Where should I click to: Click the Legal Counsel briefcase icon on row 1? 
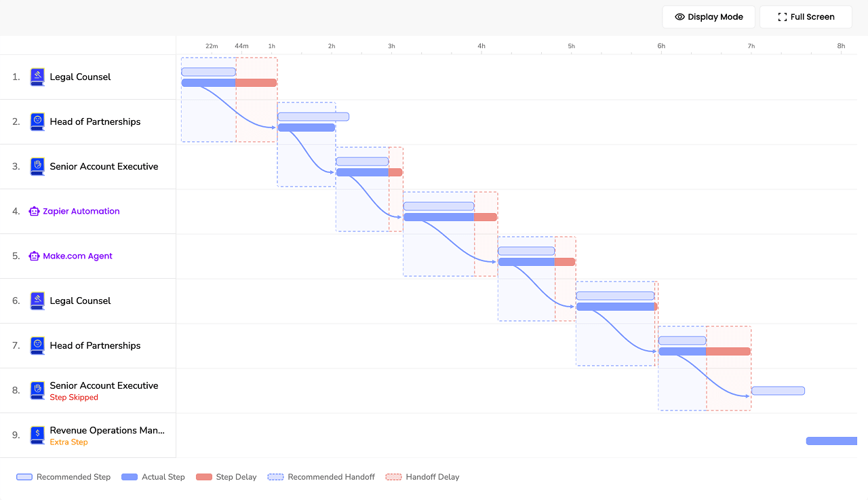tap(37, 77)
